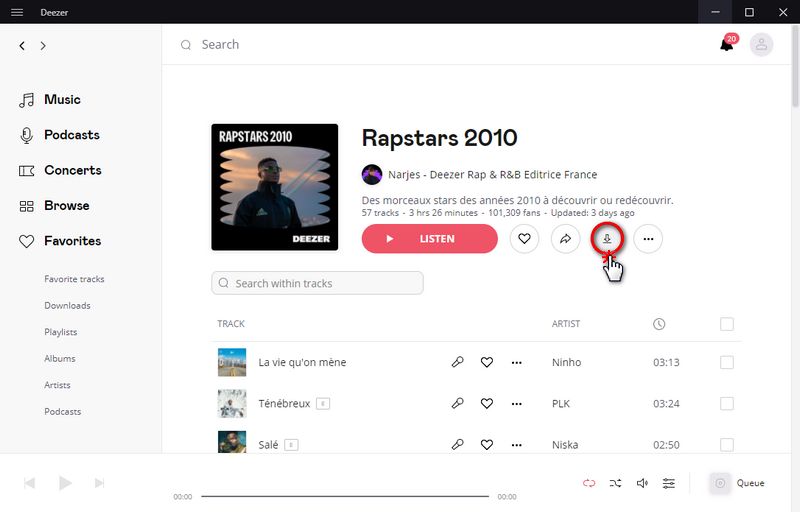800x512 pixels.
Task: Open Podcasts under Favorites submenu
Action: (62, 412)
